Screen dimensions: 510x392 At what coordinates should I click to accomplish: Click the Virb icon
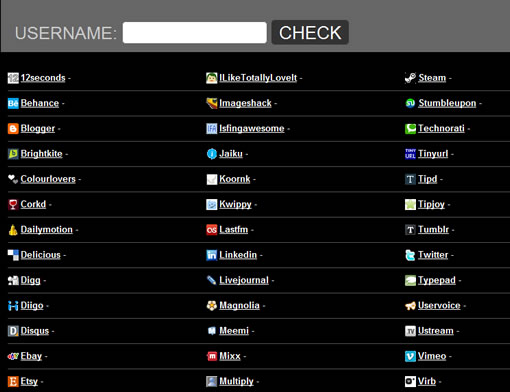pyautogui.click(x=410, y=382)
